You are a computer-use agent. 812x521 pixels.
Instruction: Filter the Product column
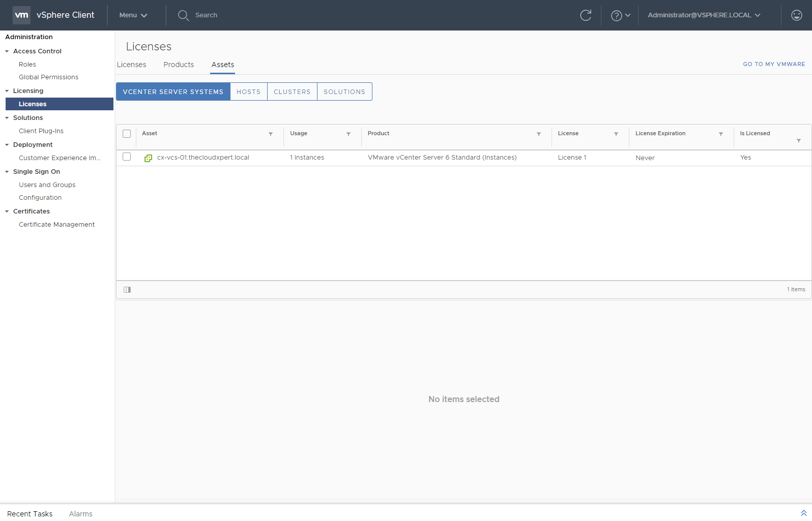538,134
